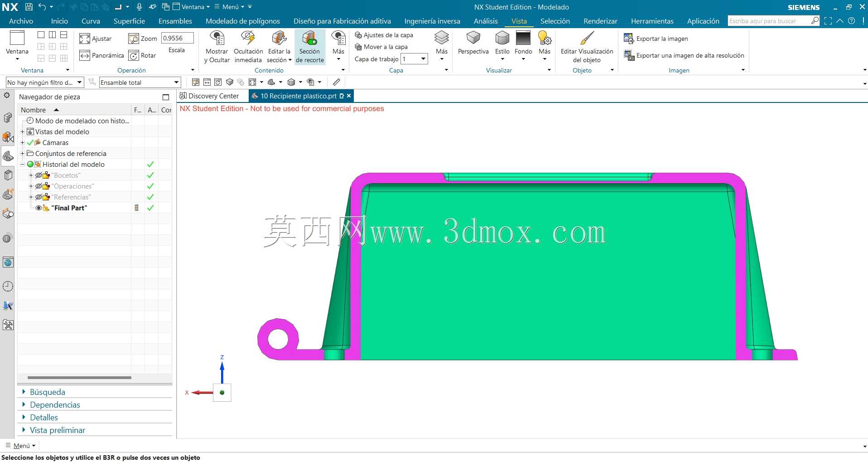Expand Vistas del modelo node
Viewport: 868px width, 462px height.
tap(22, 131)
